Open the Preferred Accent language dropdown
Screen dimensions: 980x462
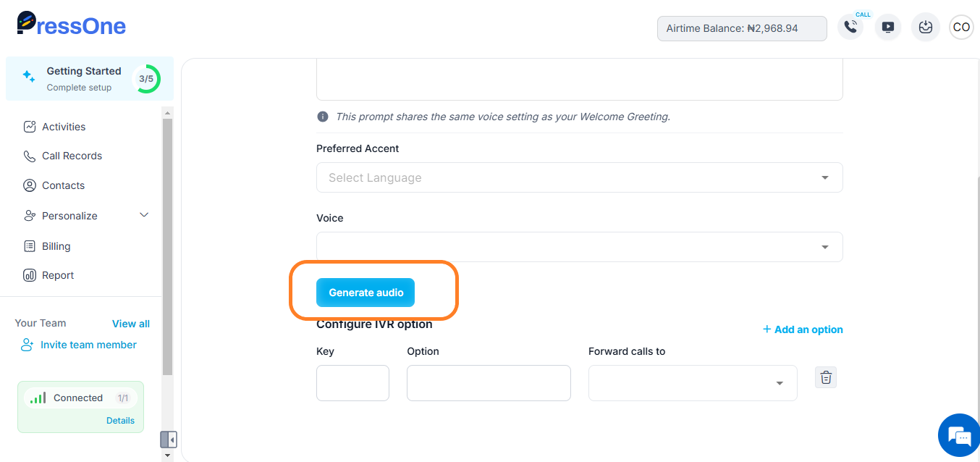coord(579,177)
